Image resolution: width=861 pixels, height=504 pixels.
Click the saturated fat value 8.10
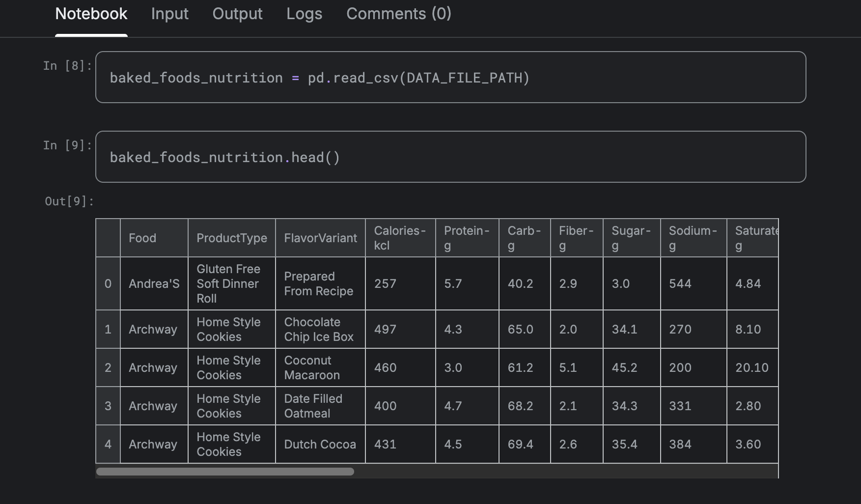point(752,329)
